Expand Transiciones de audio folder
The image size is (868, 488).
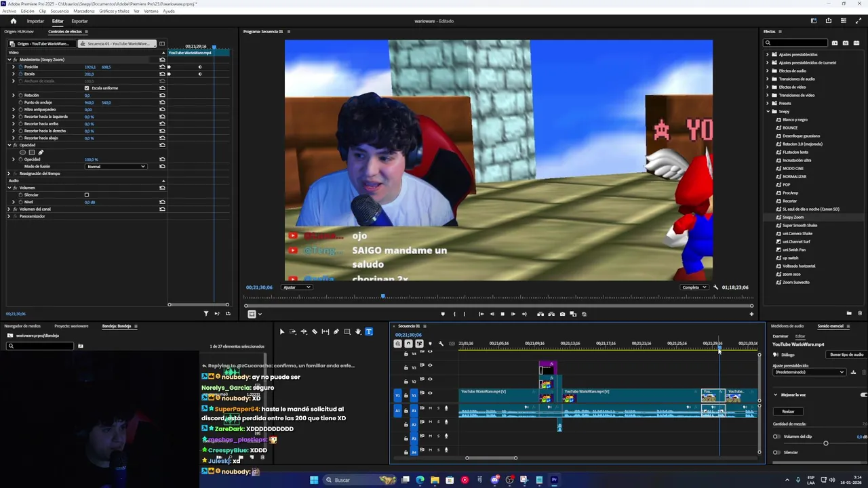click(768, 79)
